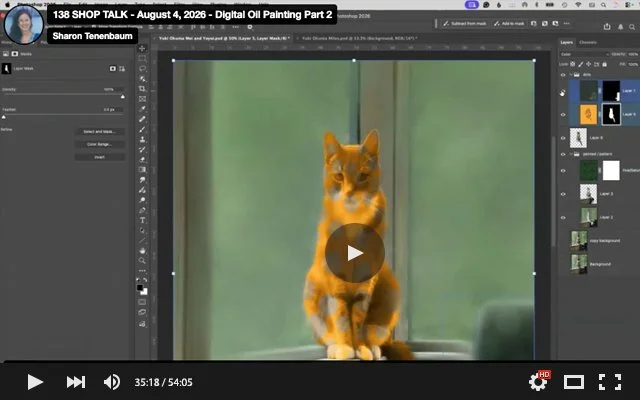The height and width of the screenshot is (400, 640).
Task: Switch to the Channels panel tab
Action: click(588, 42)
